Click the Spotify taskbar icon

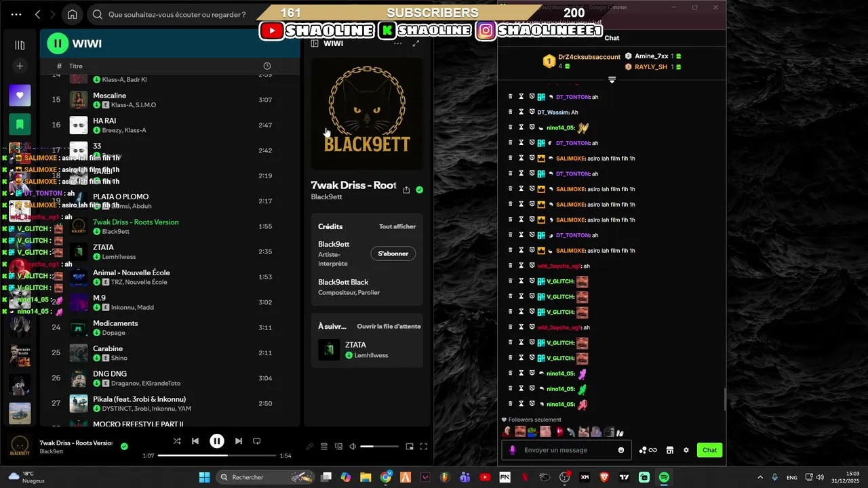664,477
